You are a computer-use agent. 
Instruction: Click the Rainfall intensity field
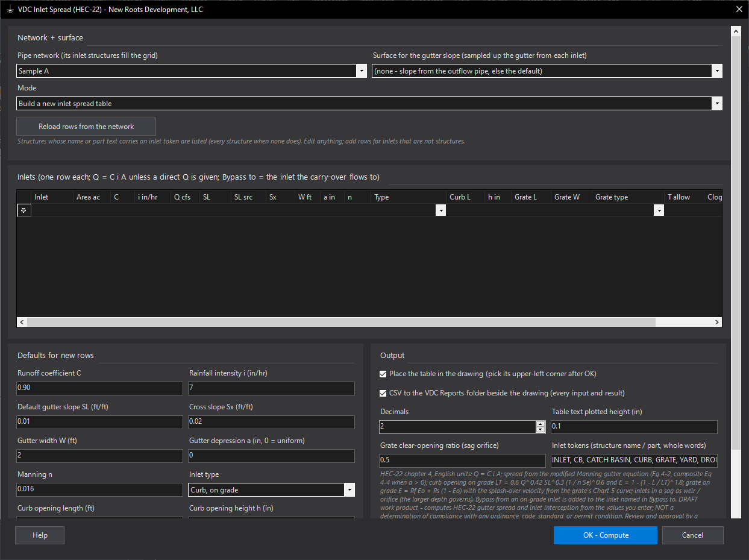[x=271, y=389]
